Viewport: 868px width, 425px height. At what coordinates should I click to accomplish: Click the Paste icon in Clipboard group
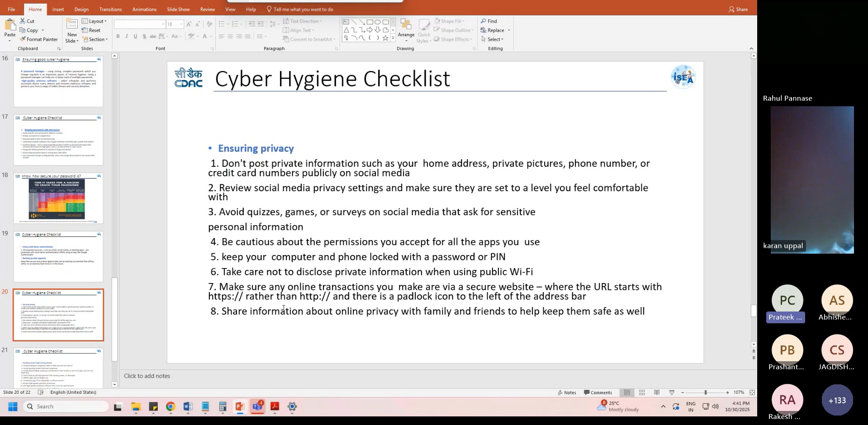pyautogui.click(x=9, y=26)
